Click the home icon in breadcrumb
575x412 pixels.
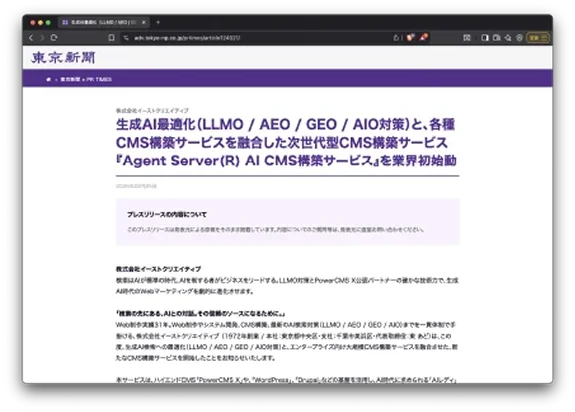pyautogui.click(x=48, y=79)
